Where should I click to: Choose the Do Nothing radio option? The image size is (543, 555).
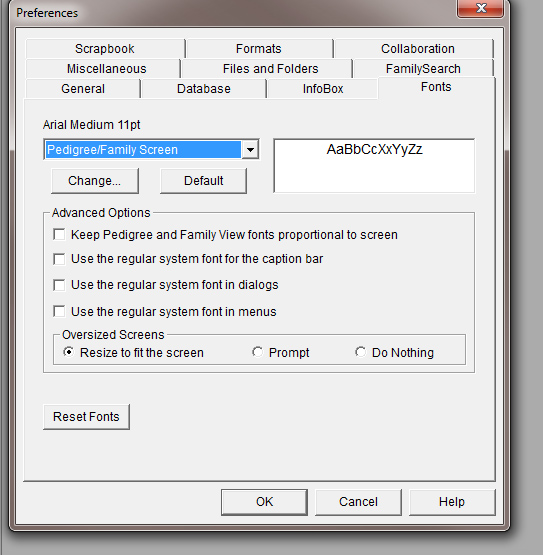click(x=360, y=352)
